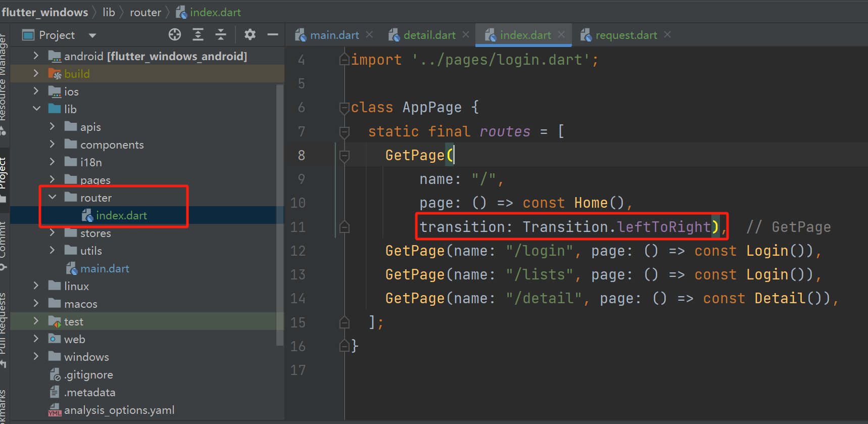Image resolution: width=868 pixels, height=424 pixels.
Task: Expand the test folder
Action: coord(36,321)
